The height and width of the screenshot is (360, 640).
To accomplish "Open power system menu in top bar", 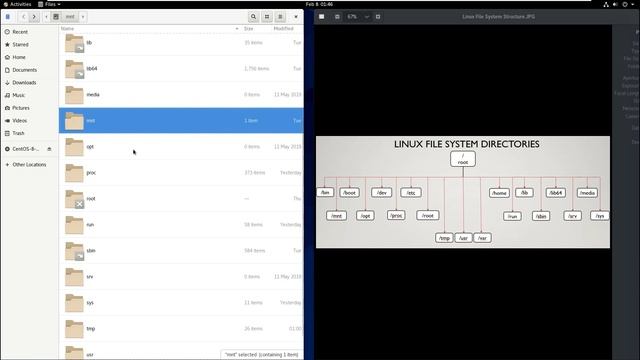I will point(627,4).
